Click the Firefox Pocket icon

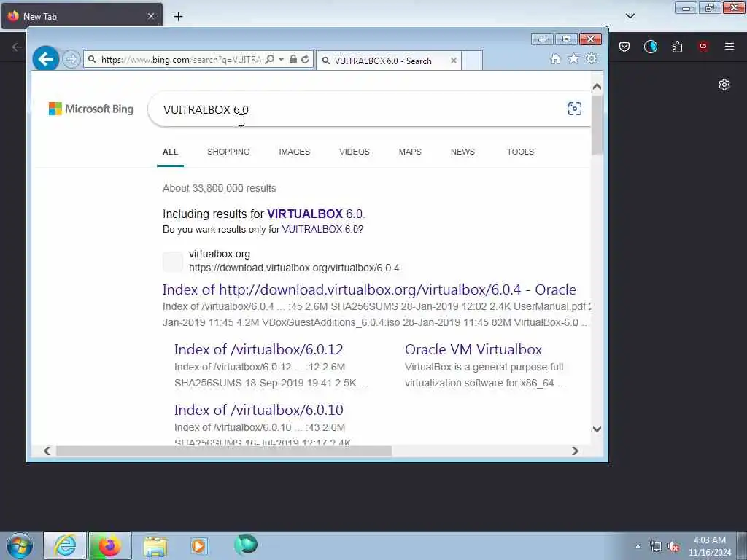point(624,46)
